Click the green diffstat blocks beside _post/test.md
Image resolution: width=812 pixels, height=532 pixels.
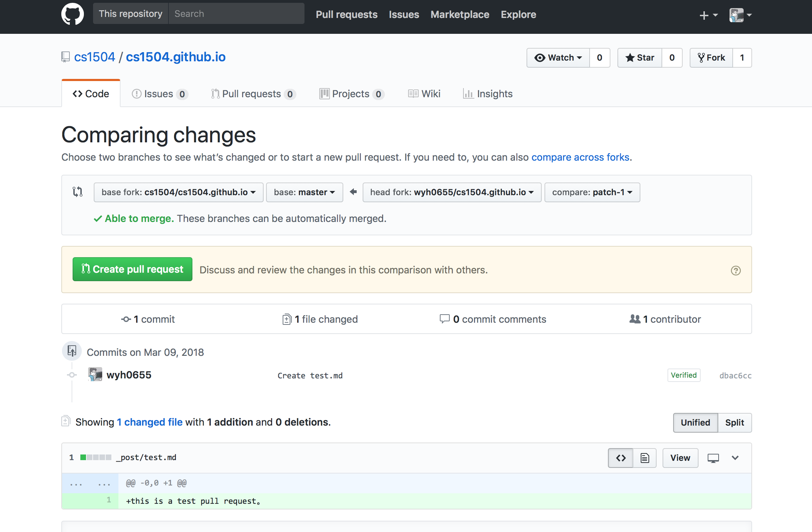[x=96, y=457]
